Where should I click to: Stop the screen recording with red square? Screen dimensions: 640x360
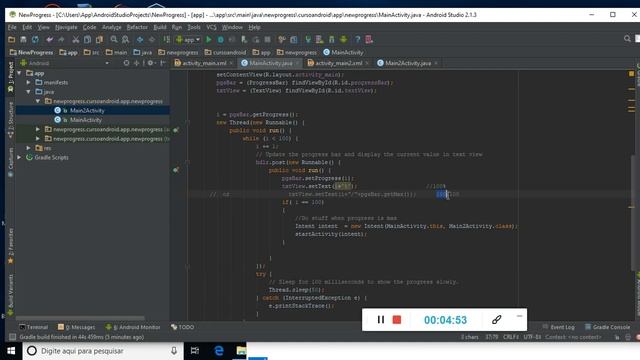(397, 320)
